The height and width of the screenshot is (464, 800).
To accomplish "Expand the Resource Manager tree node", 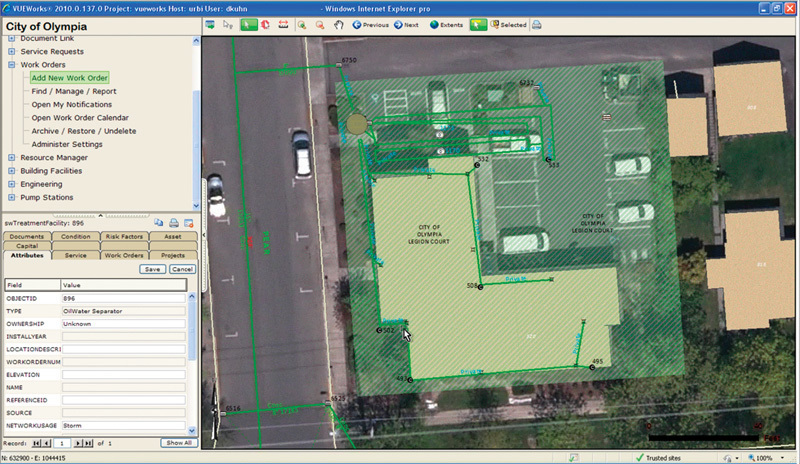I will point(11,157).
